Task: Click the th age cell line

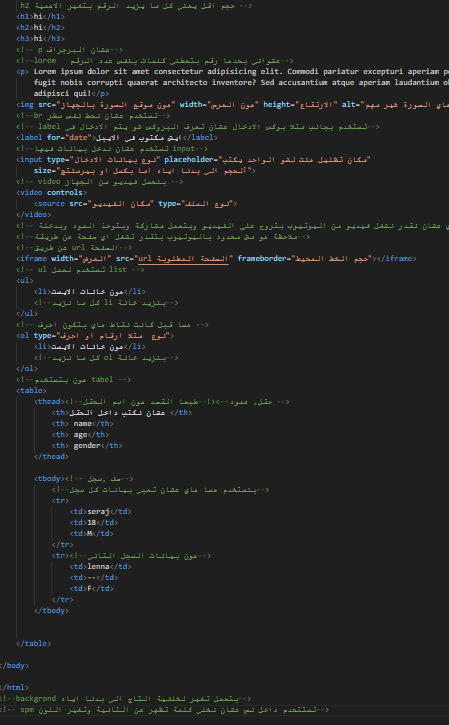Action: [80, 435]
